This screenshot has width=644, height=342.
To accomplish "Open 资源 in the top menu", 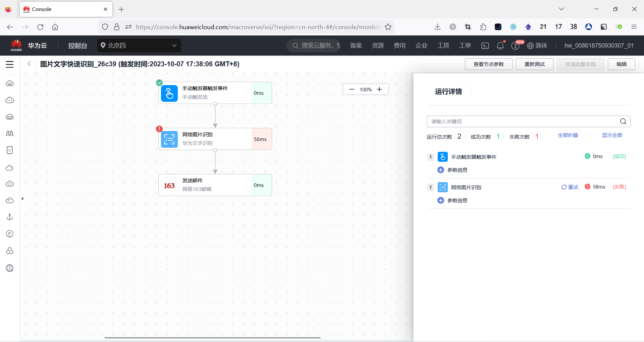I will click(378, 46).
